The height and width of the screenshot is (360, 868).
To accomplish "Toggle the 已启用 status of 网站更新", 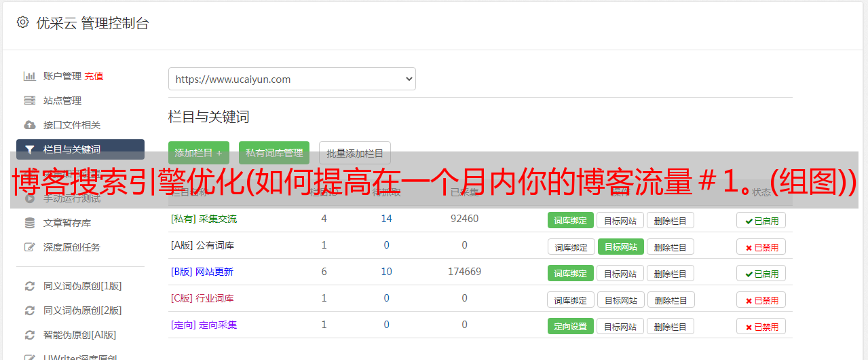I will 761,273.
